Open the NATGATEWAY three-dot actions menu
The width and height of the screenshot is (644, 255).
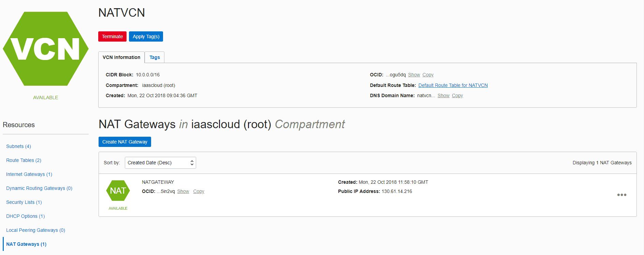tap(621, 195)
